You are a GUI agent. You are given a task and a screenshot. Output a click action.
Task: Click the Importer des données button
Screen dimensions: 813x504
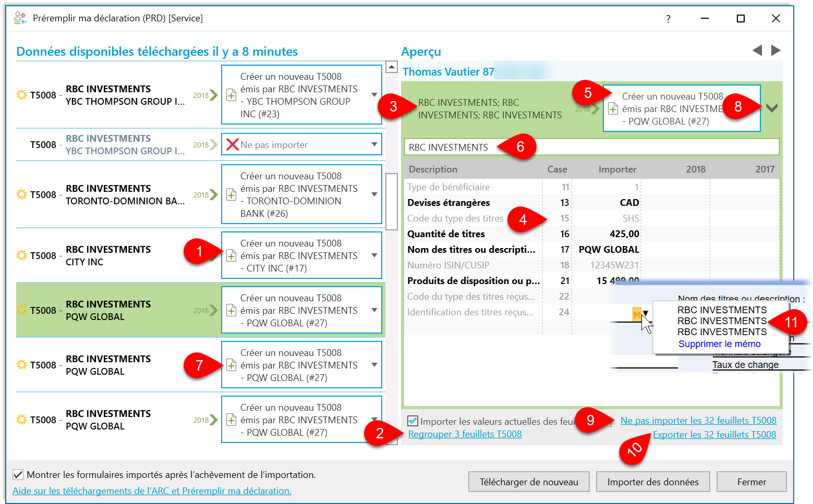(x=653, y=482)
